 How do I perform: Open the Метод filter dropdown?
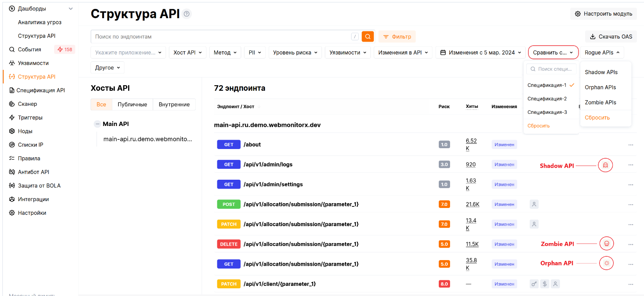[x=225, y=52]
